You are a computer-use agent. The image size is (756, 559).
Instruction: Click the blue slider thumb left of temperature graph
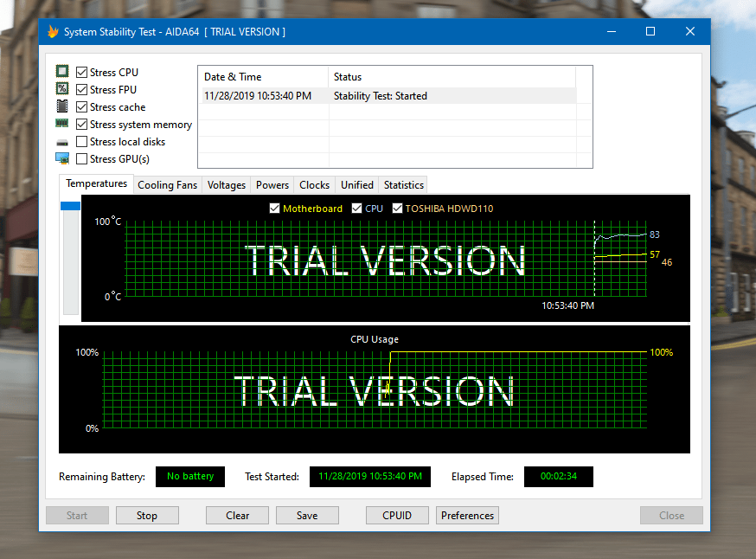pos(70,206)
